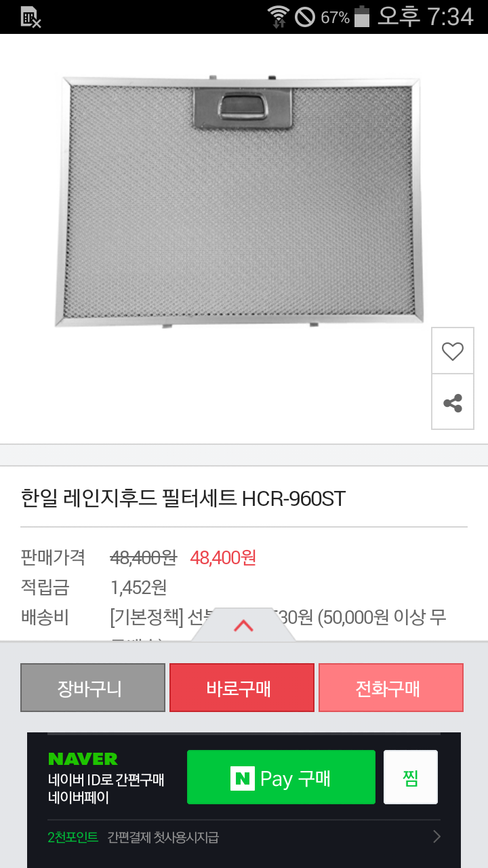The height and width of the screenshot is (868, 488).
Task: Tap the 찜 wishlist button
Action: click(x=411, y=777)
